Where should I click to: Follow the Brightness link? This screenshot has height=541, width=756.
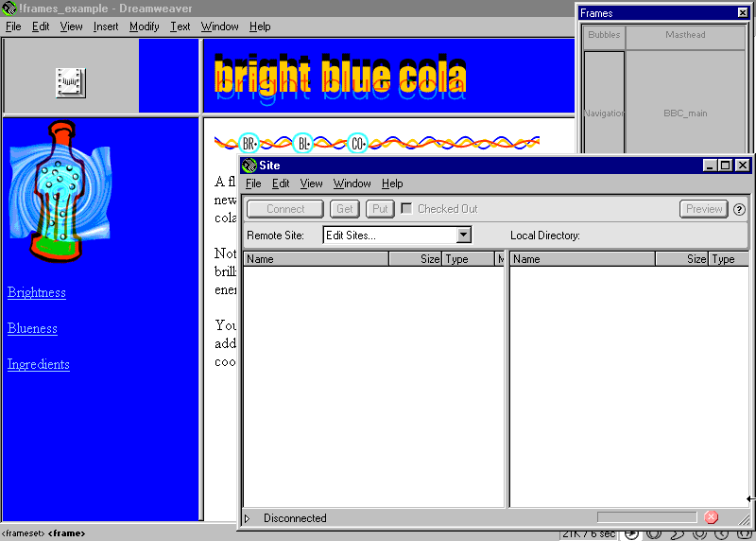tap(37, 292)
